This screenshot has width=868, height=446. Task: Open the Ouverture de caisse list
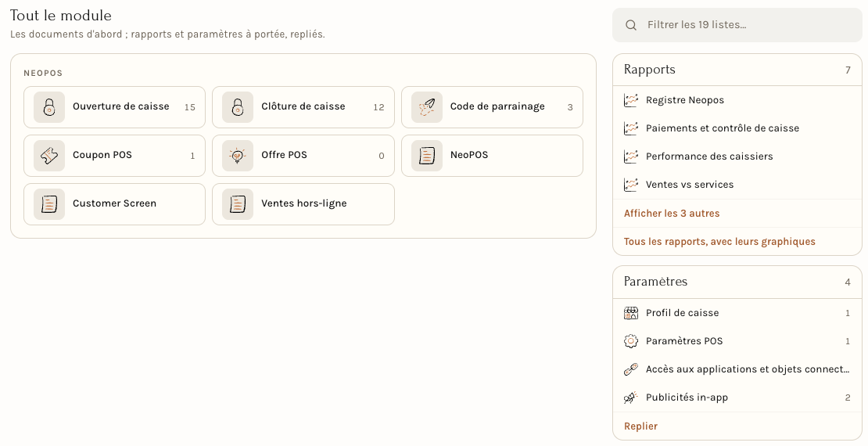(x=115, y=107)
